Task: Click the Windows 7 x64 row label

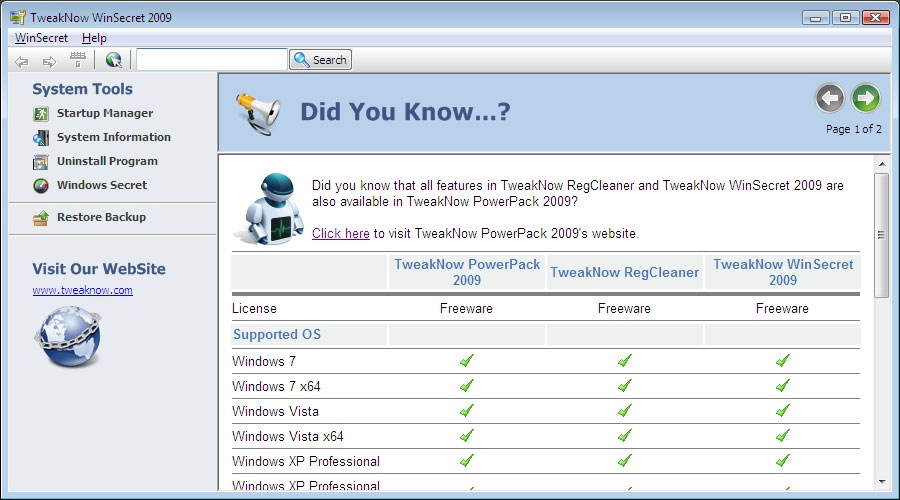Action: (276, 386)
